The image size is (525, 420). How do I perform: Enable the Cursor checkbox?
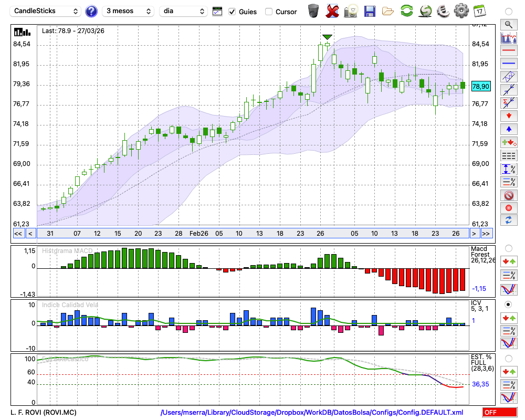pyautogui.click(x=269, y=12)
